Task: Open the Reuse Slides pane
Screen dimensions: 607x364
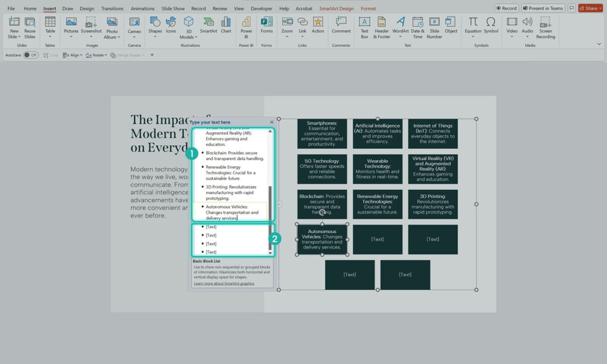Action: pyautogui.click(x=30, y=28)
